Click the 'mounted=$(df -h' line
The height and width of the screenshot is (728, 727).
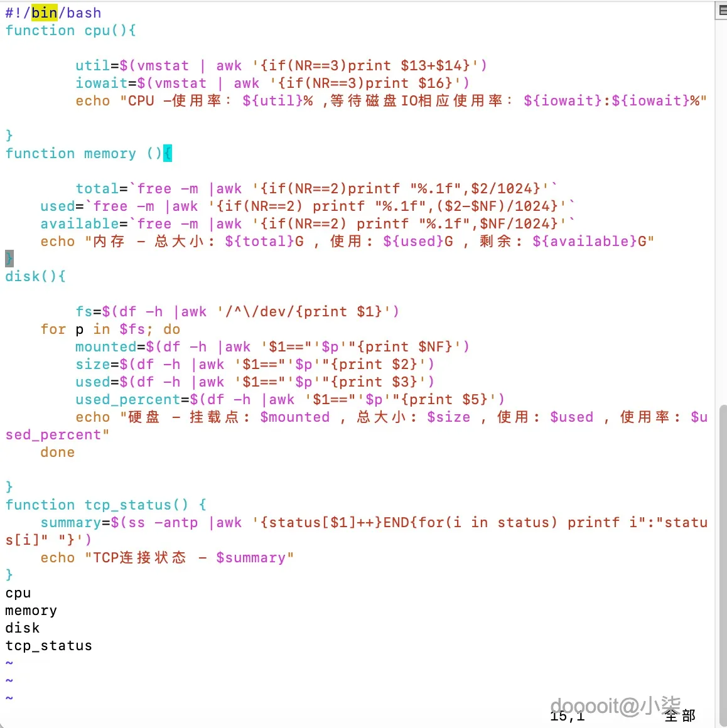[272, 347]
